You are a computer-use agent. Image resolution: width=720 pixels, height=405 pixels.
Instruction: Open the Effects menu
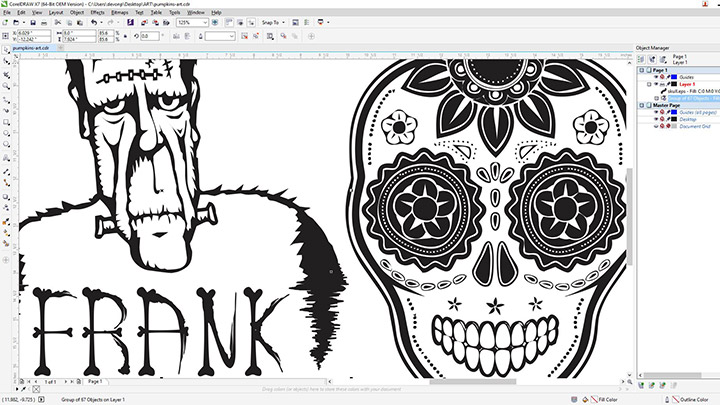click(97, 12)
